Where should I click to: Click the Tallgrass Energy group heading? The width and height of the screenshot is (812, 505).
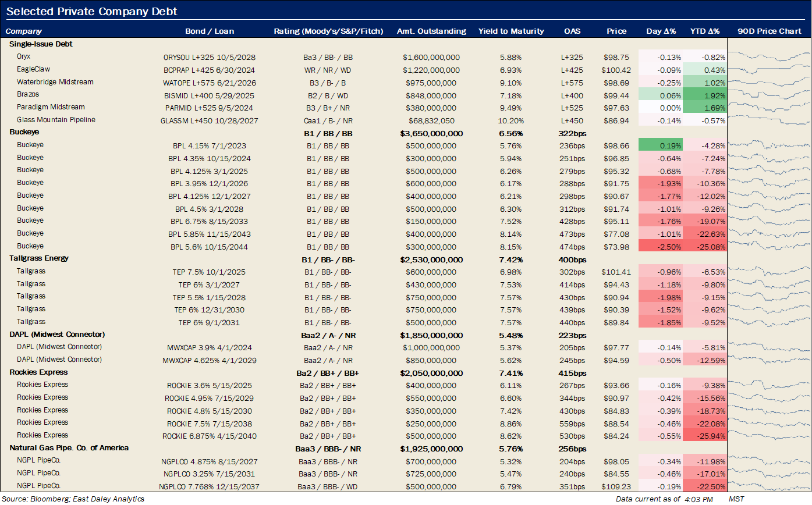click(39, 258)
